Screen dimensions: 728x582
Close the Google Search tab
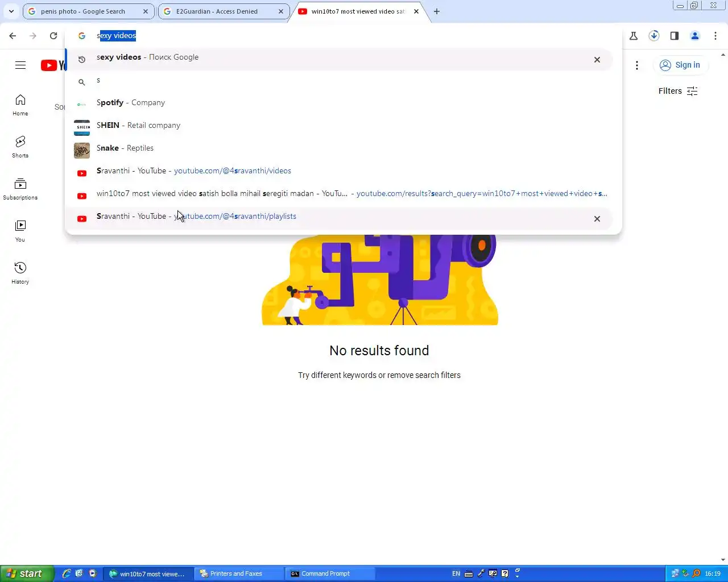click(146, 11)
